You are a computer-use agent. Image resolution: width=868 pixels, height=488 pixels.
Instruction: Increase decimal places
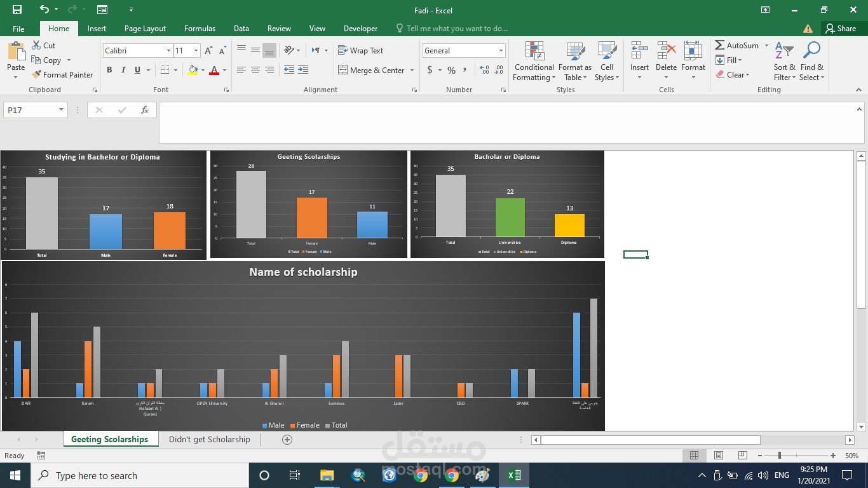[x=484, y=70]
